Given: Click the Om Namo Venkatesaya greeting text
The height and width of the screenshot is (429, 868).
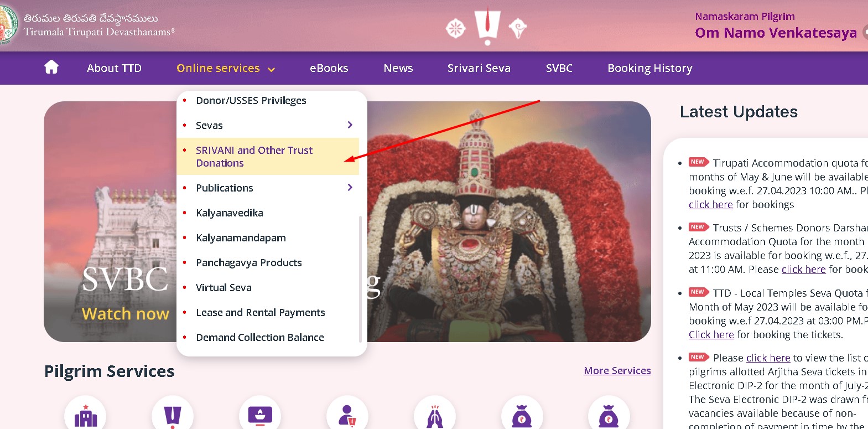Looking at the screenshot, I should point(776,33).
